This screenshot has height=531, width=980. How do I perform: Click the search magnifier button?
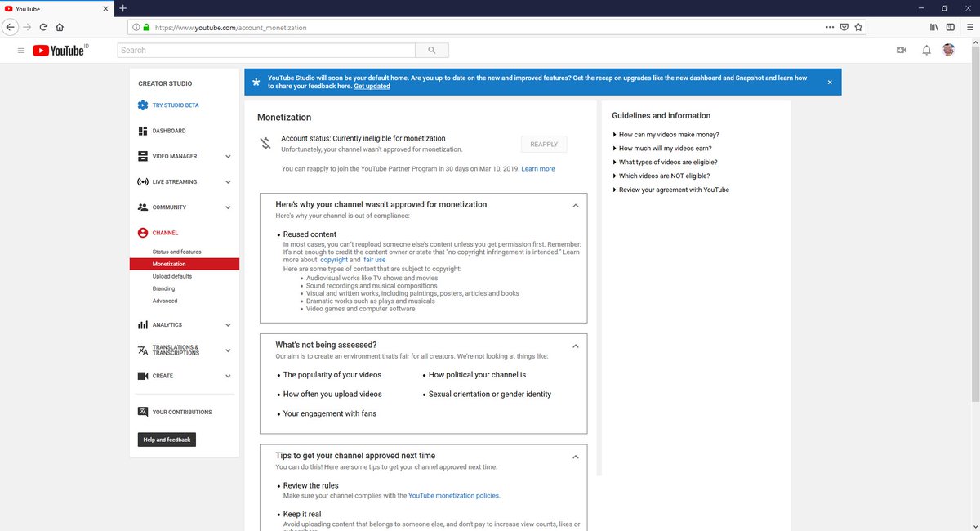point(431,51)
